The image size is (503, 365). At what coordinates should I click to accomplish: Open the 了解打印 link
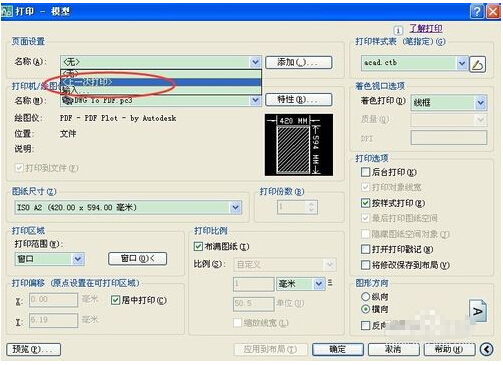tap(426, 29)
